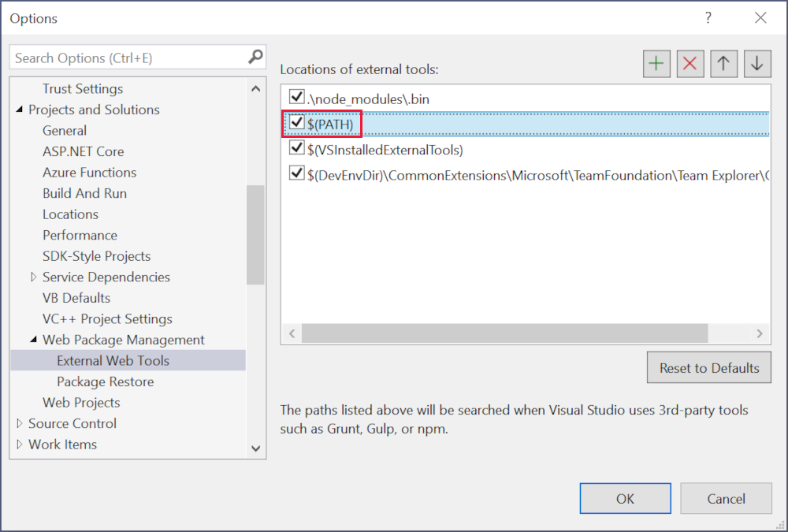This screenshot has width=788, height=532.
Task: Move selected location up
Action: 723,64
